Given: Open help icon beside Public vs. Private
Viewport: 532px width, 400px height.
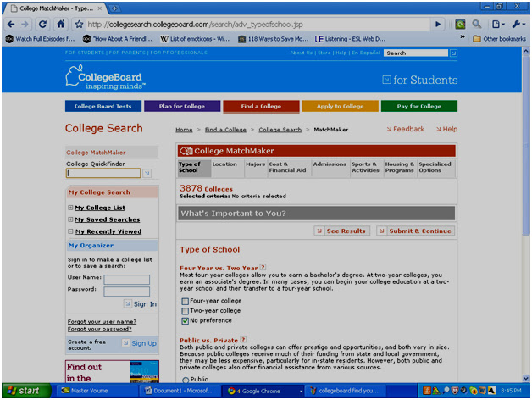Looking at the screenshot, I should 243,339.
